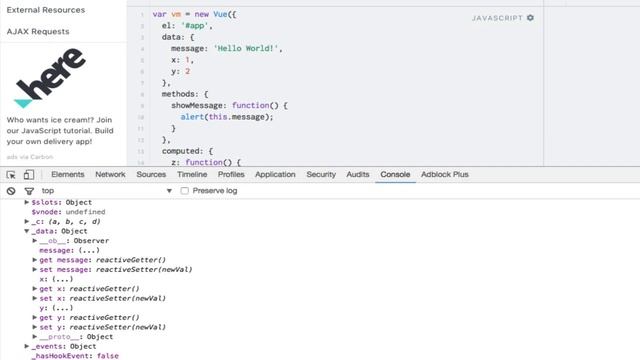Open the Sources tab
The height and width of the screenshot is (360, 640).
point(151,174)
